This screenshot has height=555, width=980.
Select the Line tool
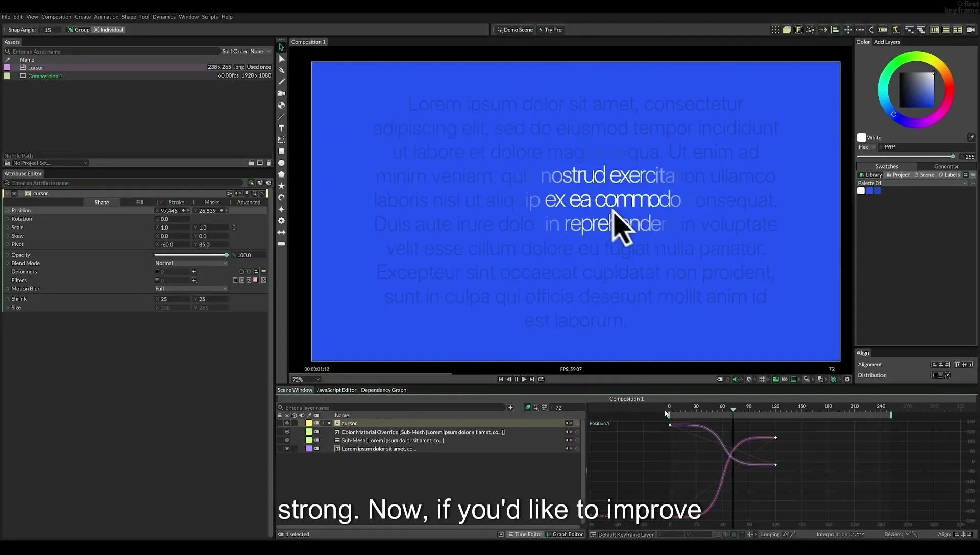point(281,117)
